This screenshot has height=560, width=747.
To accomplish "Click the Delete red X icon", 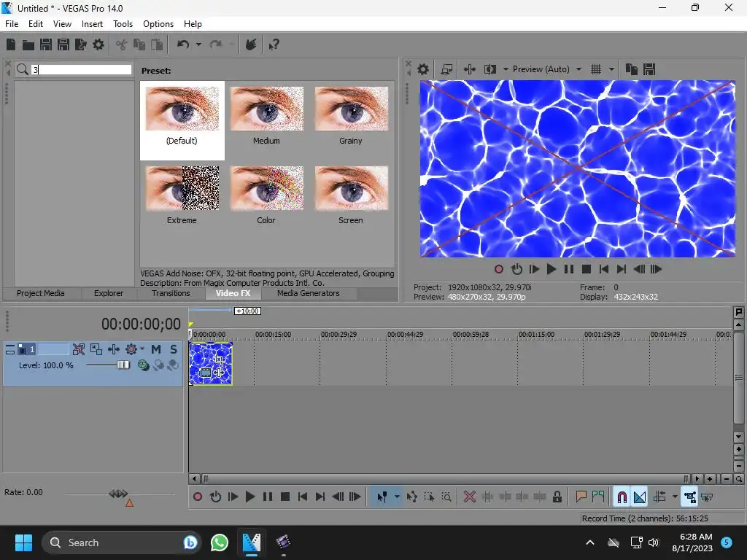I will [x=470, y=497].
